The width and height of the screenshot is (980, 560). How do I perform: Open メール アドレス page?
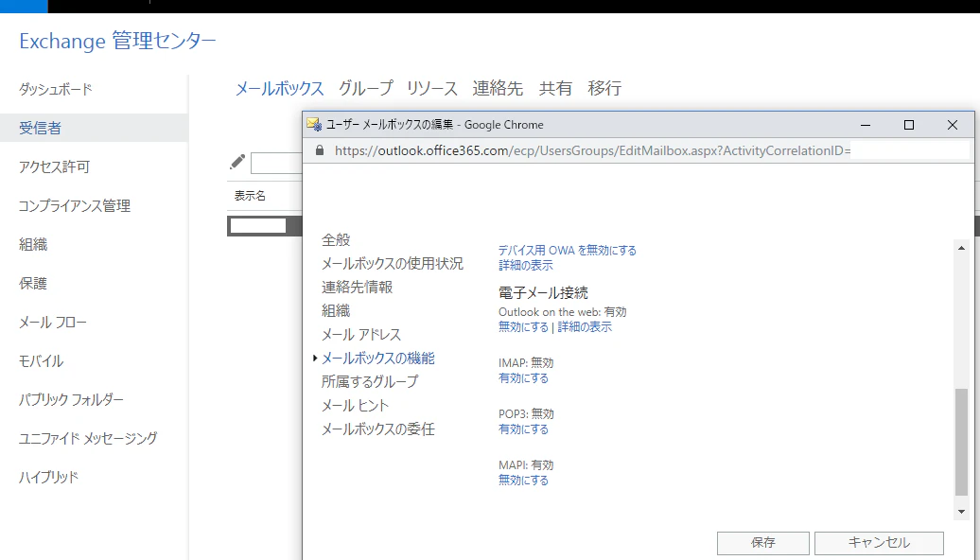(x=361, y=334)
